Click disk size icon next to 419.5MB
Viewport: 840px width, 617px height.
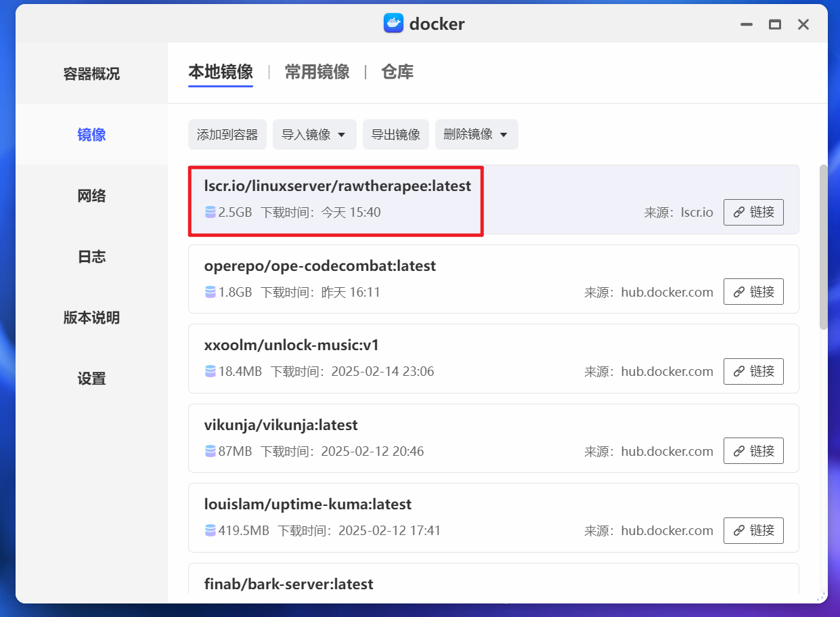coord(211,531)
